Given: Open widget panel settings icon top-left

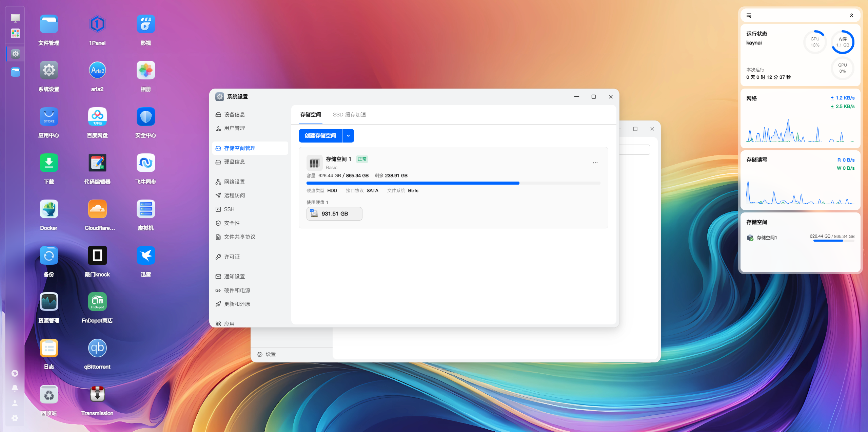Looking at the screenshot, I should (x=749, y=15).
